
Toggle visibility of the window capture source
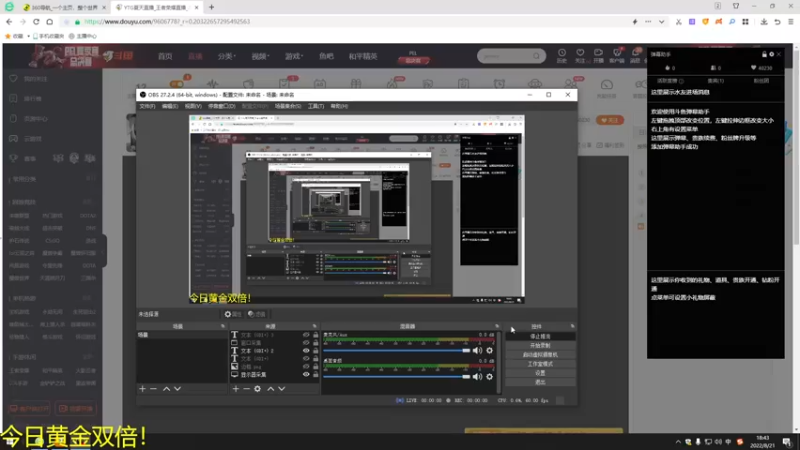click(306, 343)
